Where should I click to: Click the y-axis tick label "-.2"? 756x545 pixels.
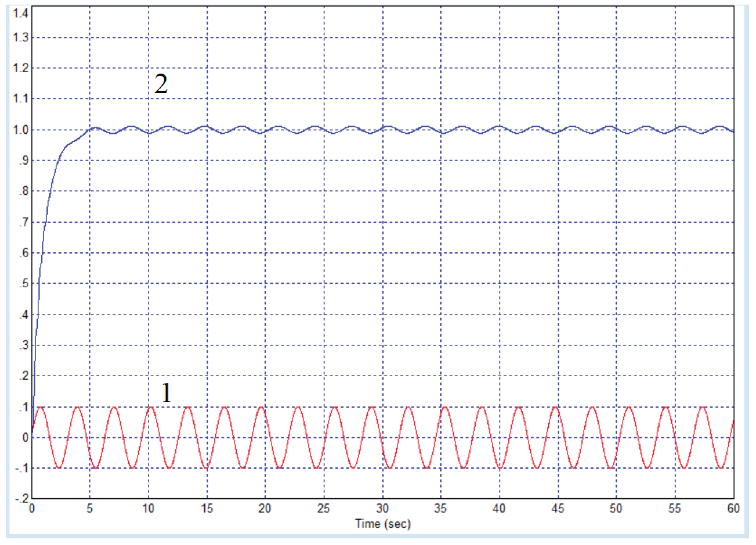coord(22,499)
